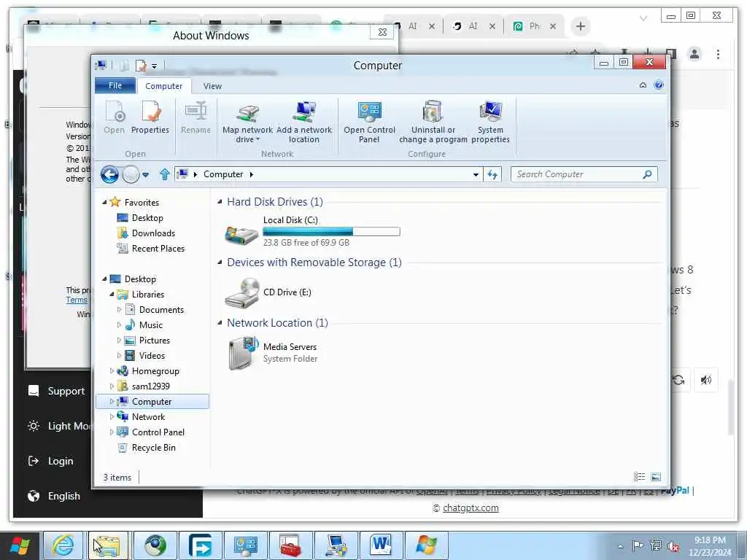Select the Local Disk (C:) drive icon
The height and width of the screenshot is (560, 747).
(x=241, y=234)
